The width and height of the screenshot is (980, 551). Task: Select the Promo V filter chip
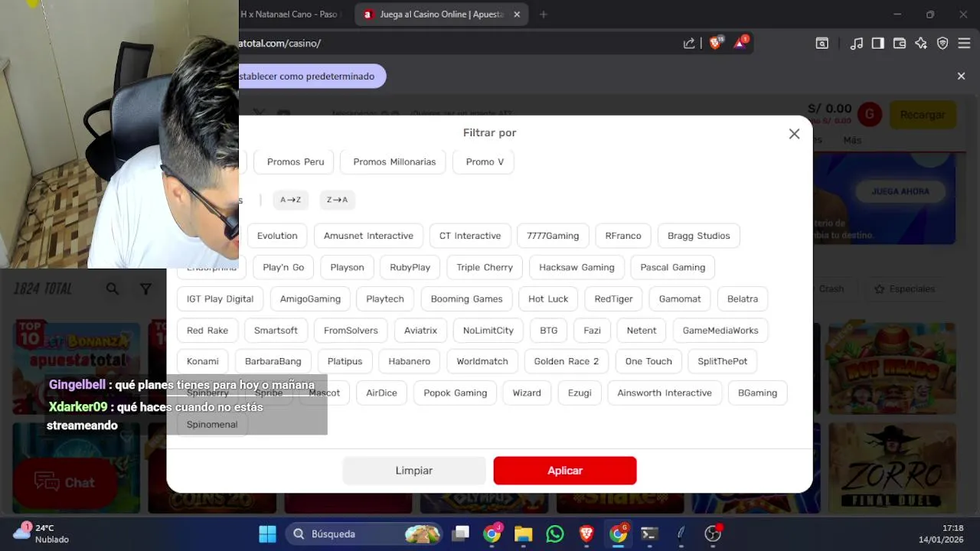pos(484,161)
